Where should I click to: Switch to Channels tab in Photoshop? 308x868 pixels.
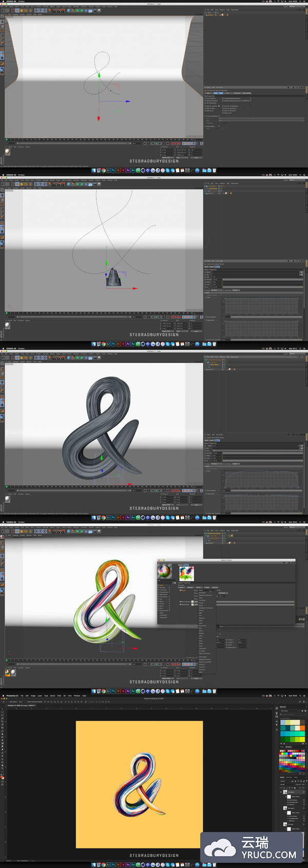coord(289,777)
